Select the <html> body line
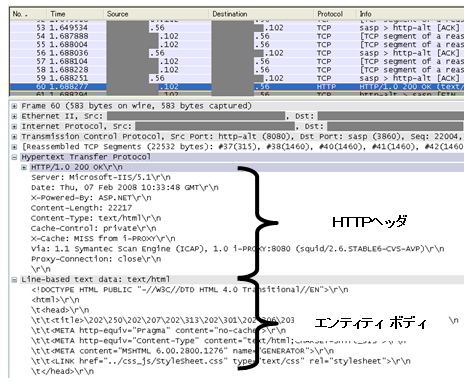471x384 pixels. 55,300
